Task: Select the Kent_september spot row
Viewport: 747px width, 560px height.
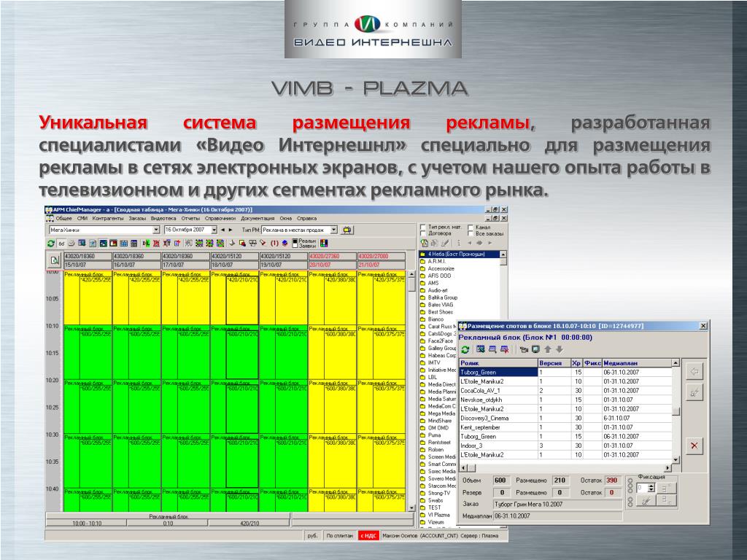Action: click(x=566, y=427)
